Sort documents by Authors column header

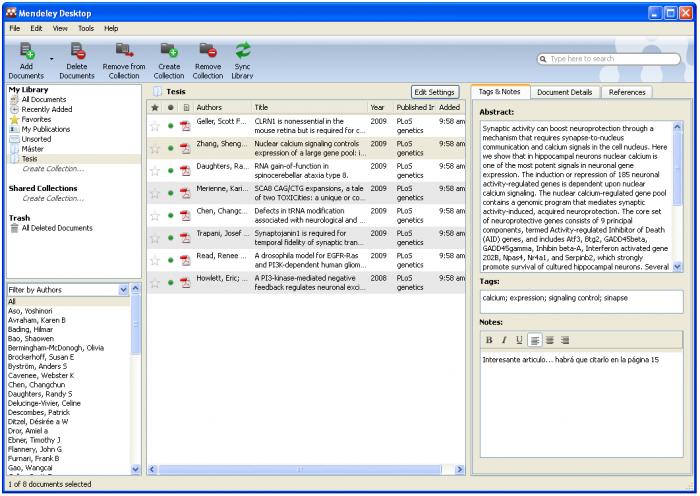(222, 107)
